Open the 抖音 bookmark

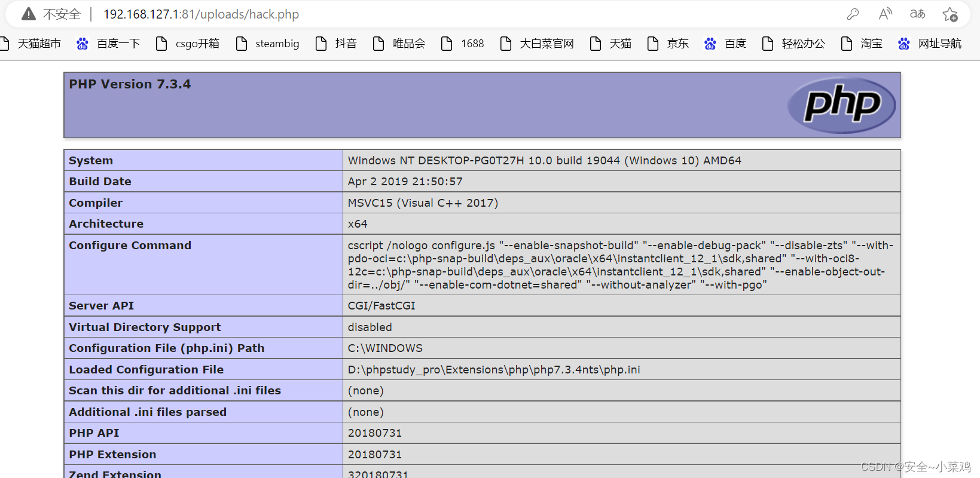[346, 44]
